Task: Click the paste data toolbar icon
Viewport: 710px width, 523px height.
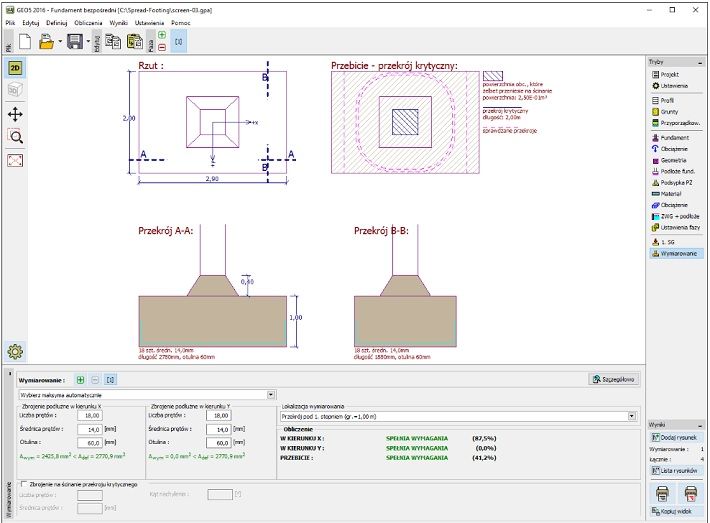Action: 134,42
